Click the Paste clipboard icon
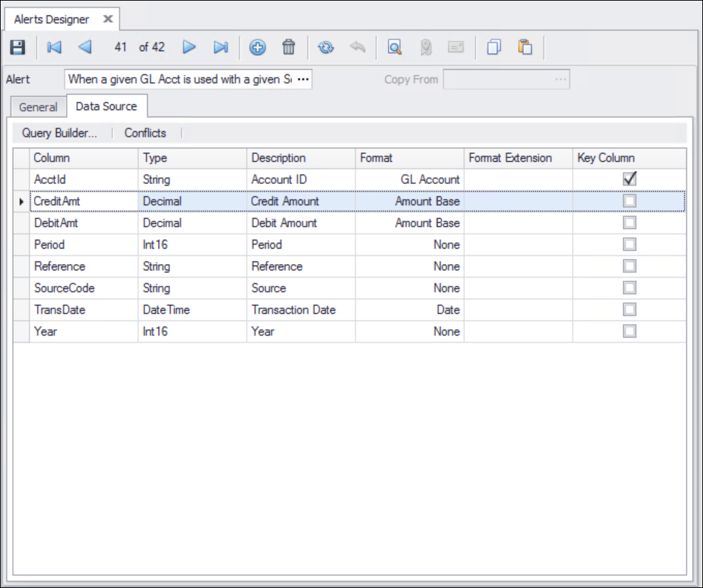Image resolution: width=703 pixels, height=588 pixels. tap(526, 48)
